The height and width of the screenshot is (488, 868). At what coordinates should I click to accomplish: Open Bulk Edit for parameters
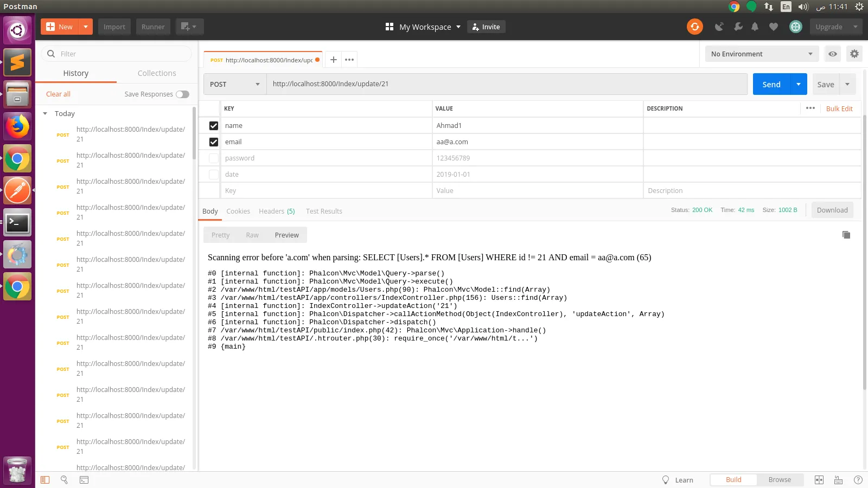click(839, 108)
